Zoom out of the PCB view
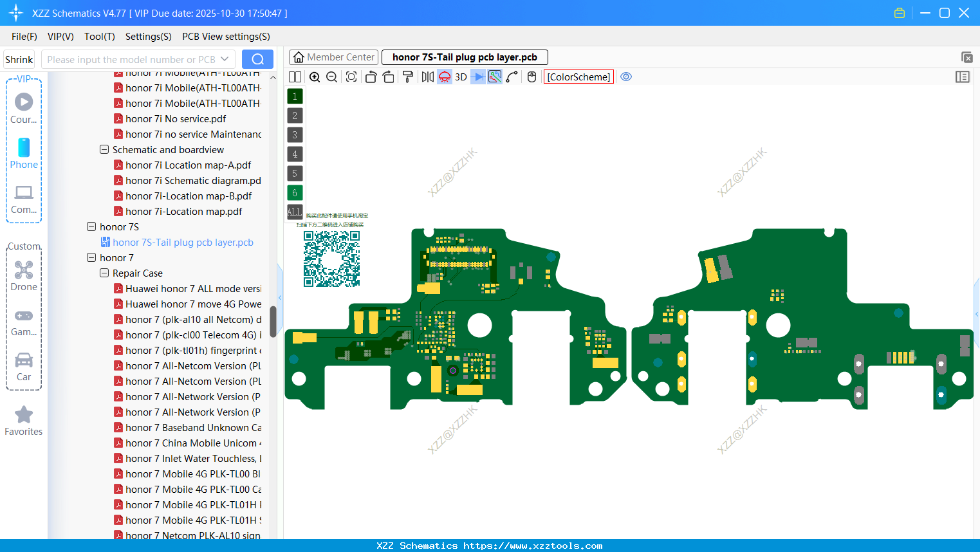The width and height of the screenshot is (980, 552). pos(332,77)
